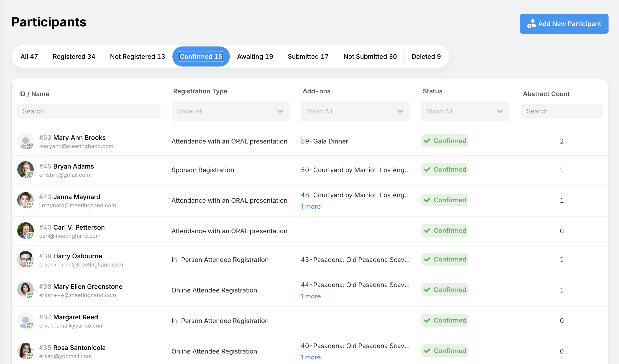Expand the Add-ons filter dropdown
The width and height of the screenshot is (619, 364).
point(355,111)
